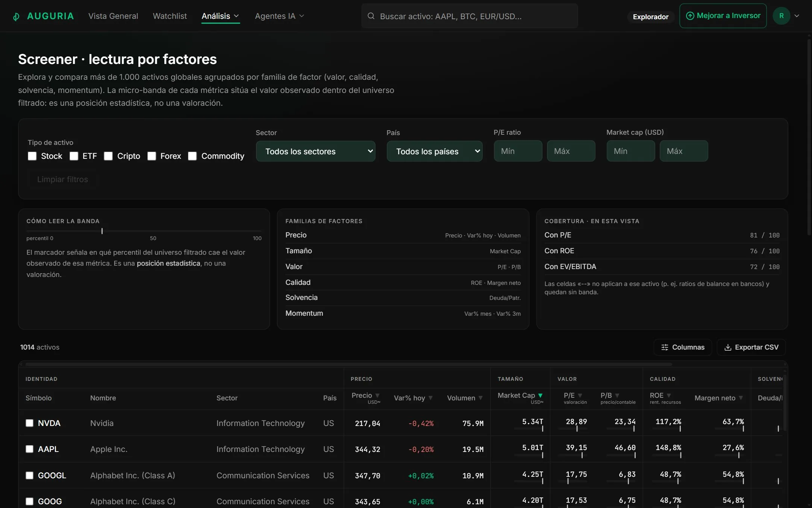
Task: Enable the ETF asset type checkbox
Action: click(x=74, y=156)
